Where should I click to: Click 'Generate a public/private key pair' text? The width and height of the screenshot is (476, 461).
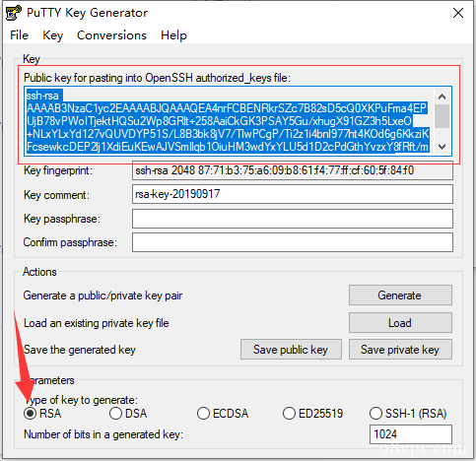coord(102,296)
